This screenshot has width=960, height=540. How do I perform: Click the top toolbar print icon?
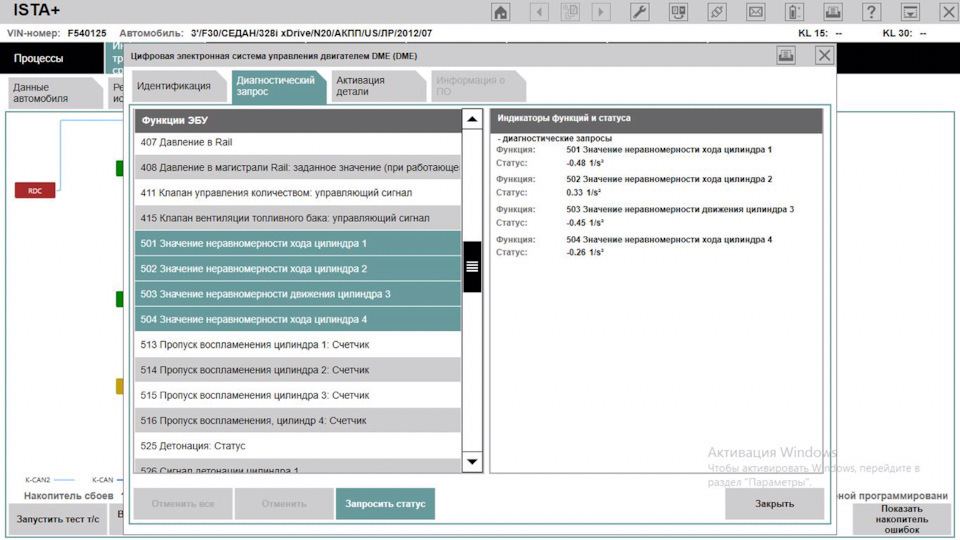pos(833,12)
